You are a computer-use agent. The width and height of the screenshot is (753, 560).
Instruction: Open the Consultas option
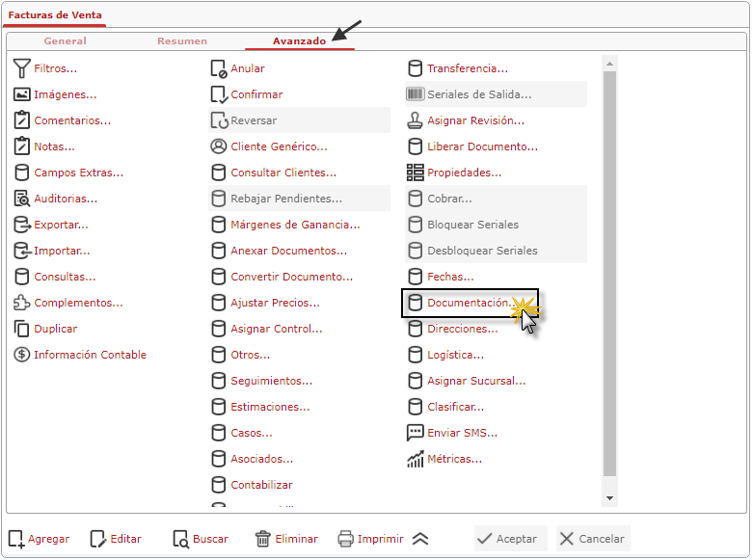point(65,277)
